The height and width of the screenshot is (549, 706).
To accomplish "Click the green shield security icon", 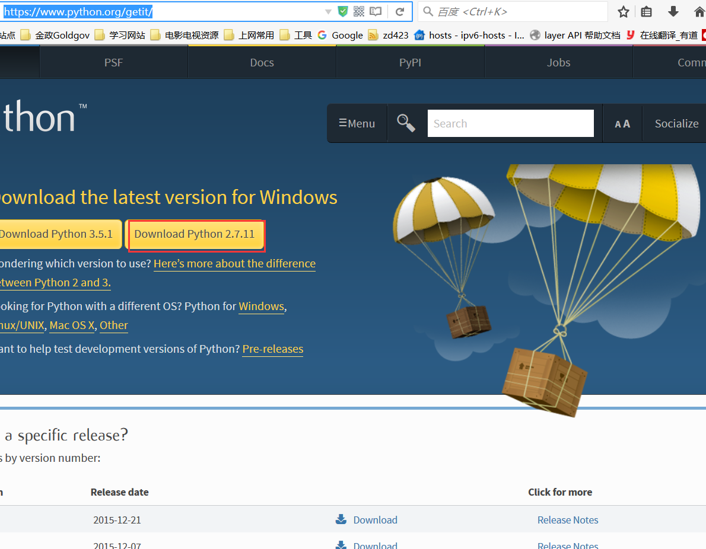I will click(x=343, y=12).
